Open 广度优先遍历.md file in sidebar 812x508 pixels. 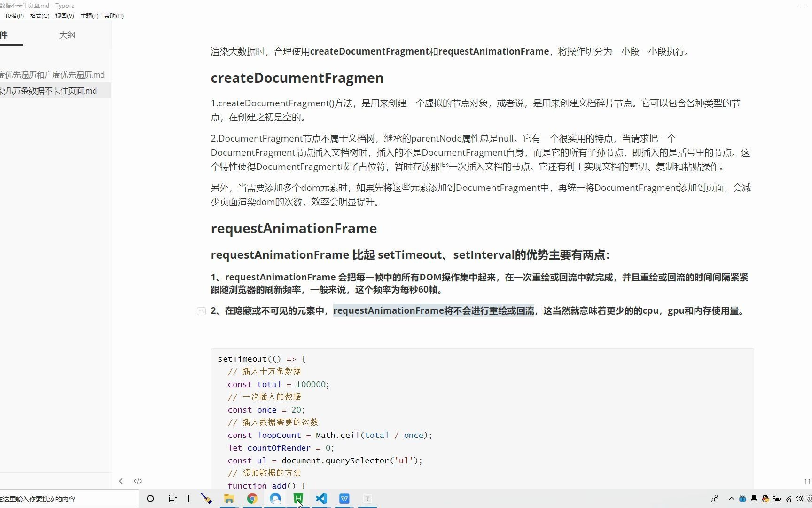pos(53,75)
